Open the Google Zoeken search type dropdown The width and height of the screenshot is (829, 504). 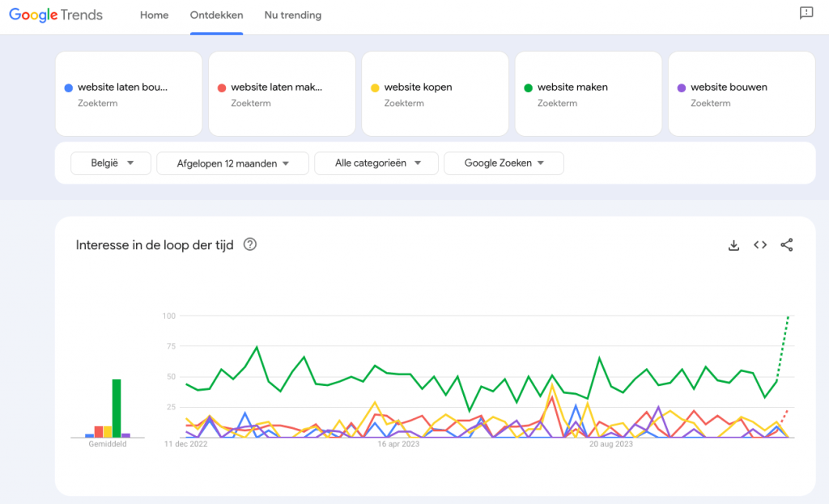pos(504,163)
